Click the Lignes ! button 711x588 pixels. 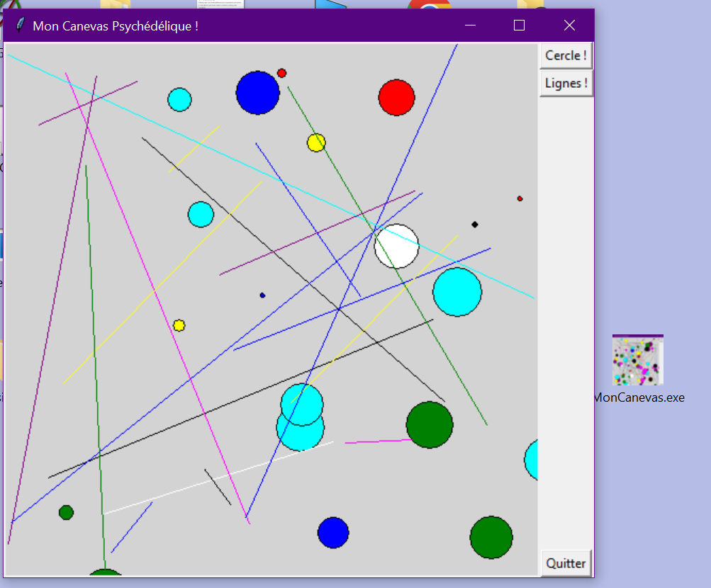click(566, 84)
